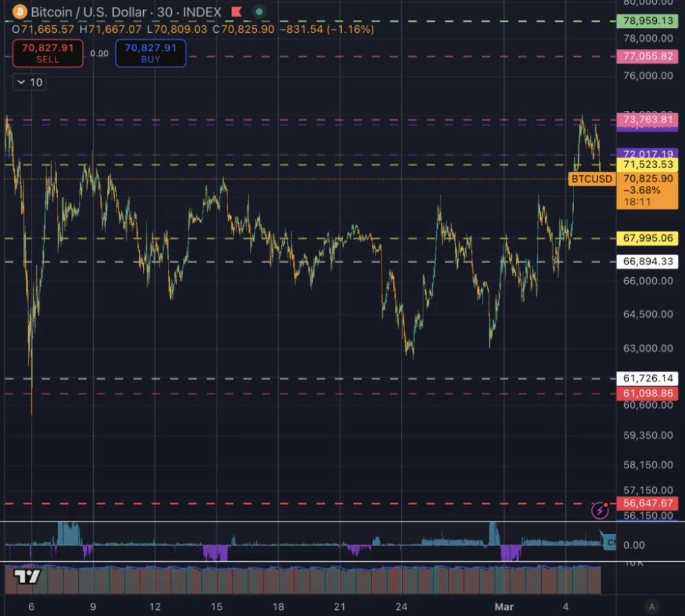Open the '30' timeframe selector in the title

click(x=166, y=12)
